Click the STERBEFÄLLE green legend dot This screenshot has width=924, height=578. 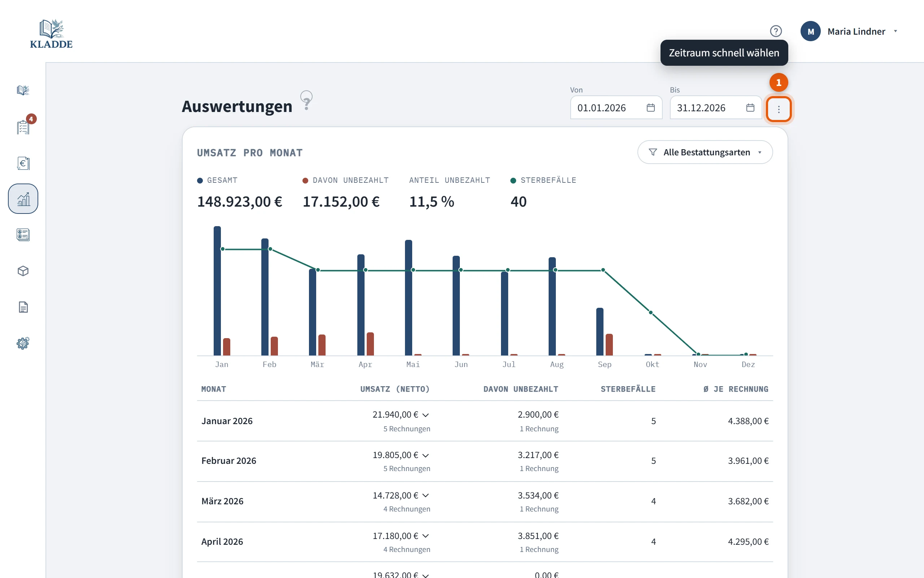coord(513,180)
